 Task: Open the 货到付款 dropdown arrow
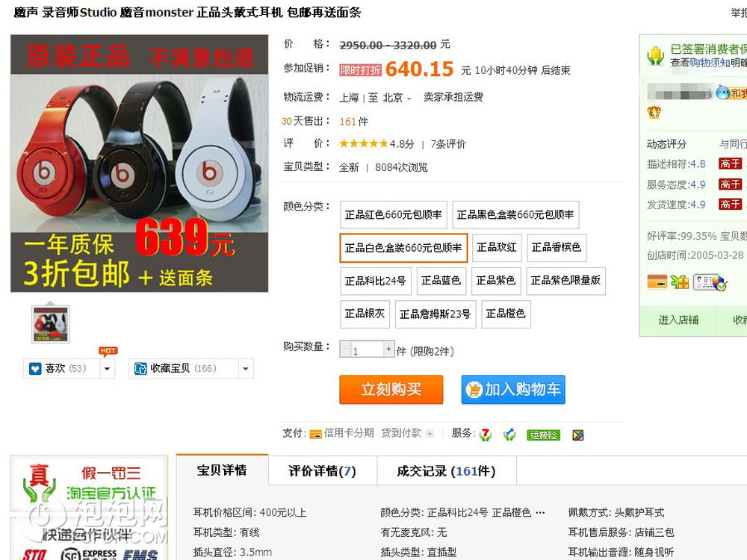[x=430, y=434]
